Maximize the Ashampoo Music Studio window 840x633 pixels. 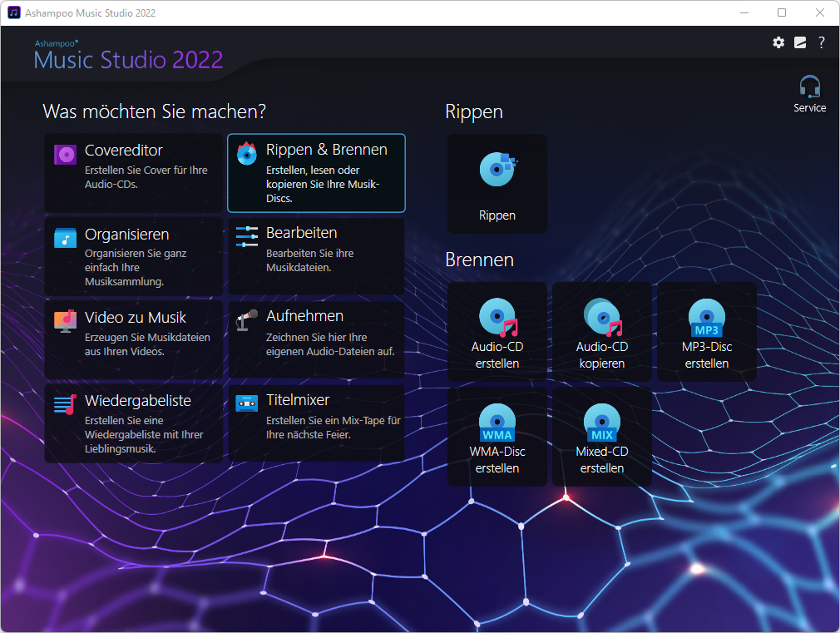(782, 12)
